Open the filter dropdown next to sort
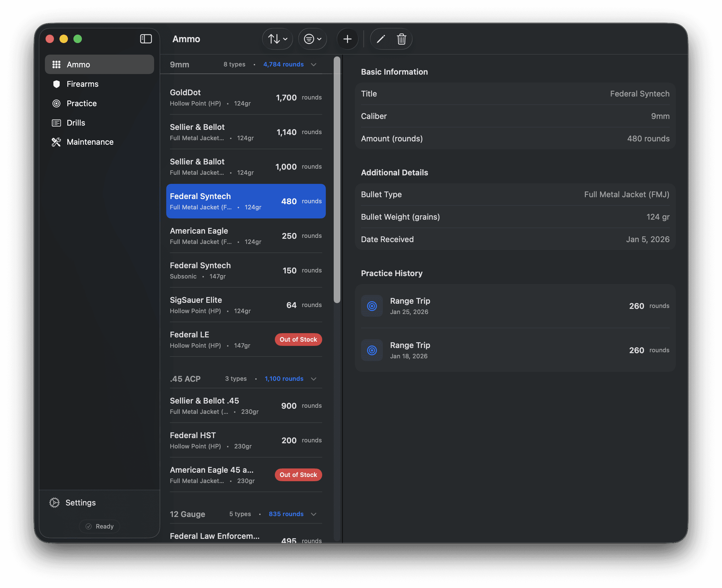Image resolution: width=722 pixels, height=588 pixels. pyautogui.click(x=312, y=39)
